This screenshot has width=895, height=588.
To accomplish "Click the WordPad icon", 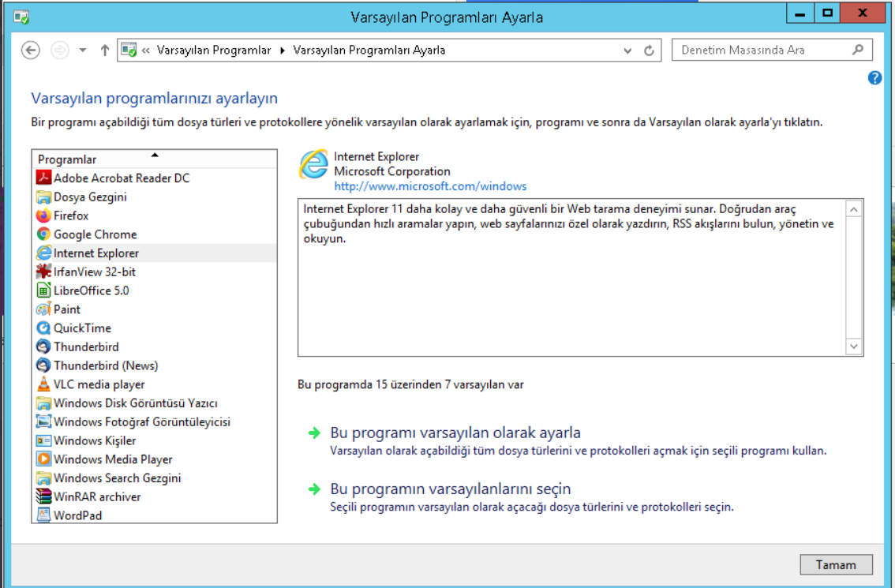I will coord(43,515).
